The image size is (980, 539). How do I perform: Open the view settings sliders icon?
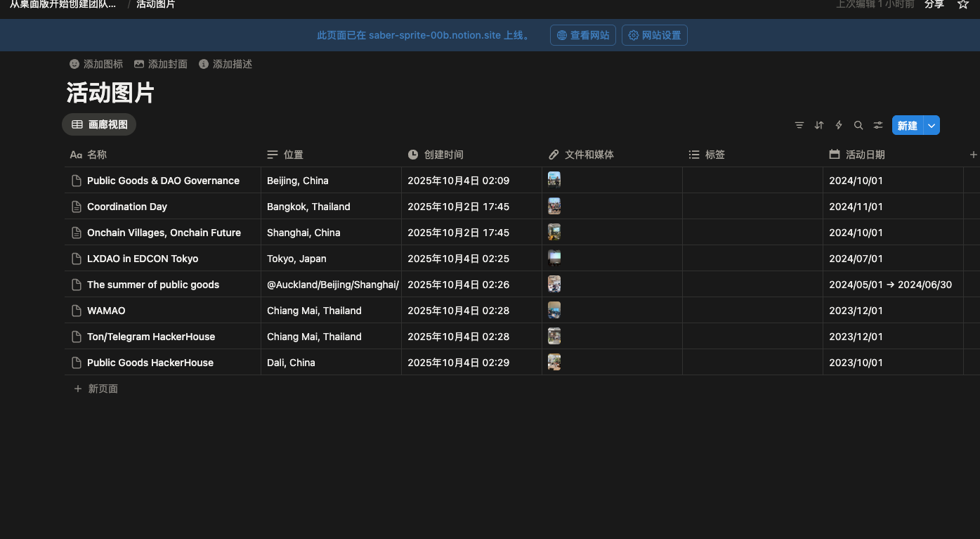coord(878,125)
